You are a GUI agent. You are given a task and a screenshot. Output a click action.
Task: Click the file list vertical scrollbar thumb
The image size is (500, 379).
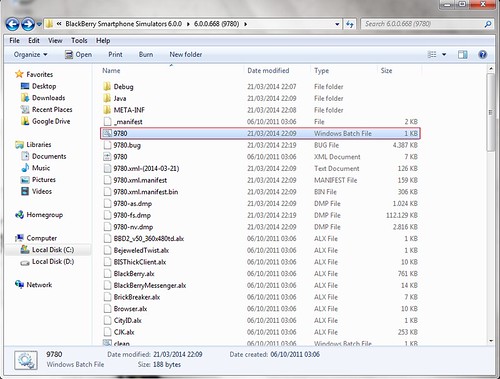click(490, 112)
